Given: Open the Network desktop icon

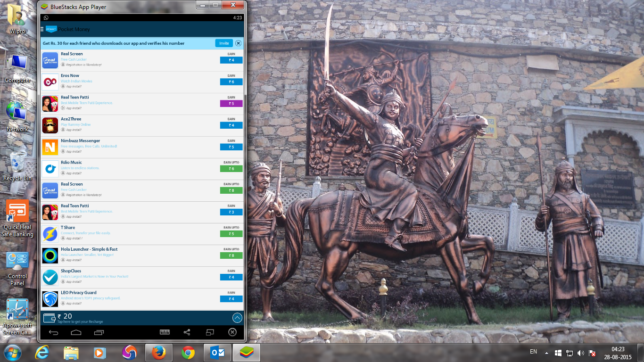Looking at the screenshot, I should pyautogui.click(x=17, y=117).
